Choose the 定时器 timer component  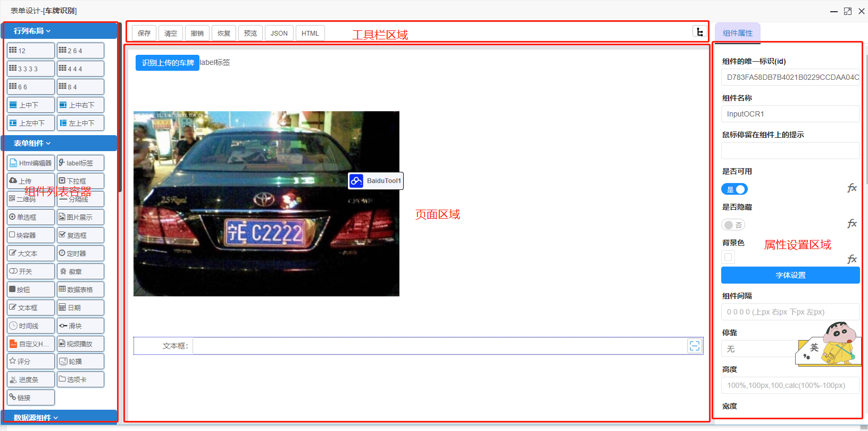[80, 253]
